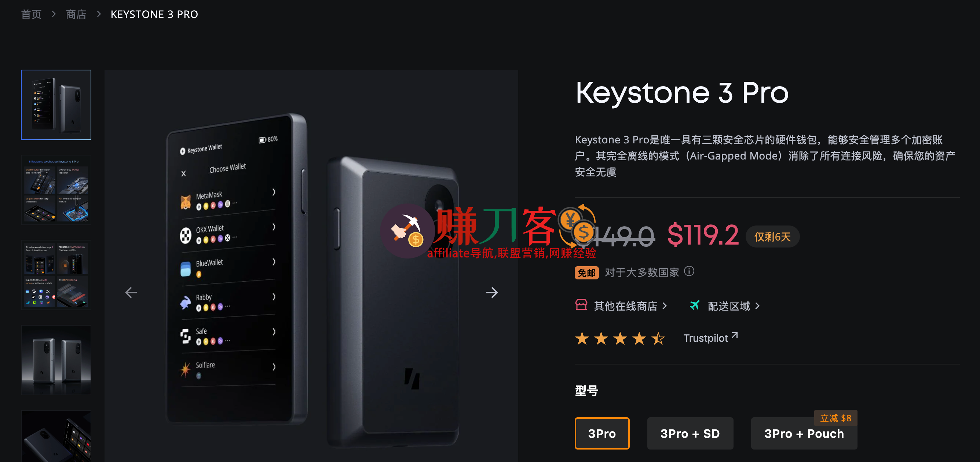
Task: Expand 配送区域 chevron
Action: tap(757, 306)
